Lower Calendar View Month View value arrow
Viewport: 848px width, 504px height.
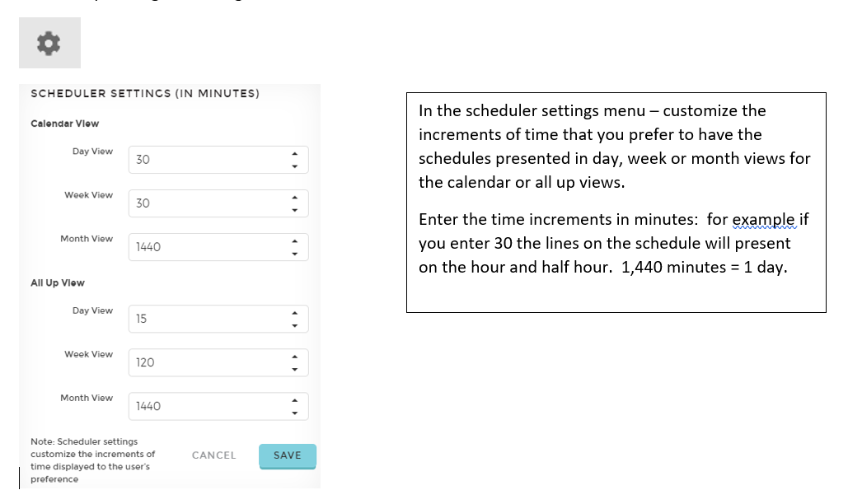295,254
